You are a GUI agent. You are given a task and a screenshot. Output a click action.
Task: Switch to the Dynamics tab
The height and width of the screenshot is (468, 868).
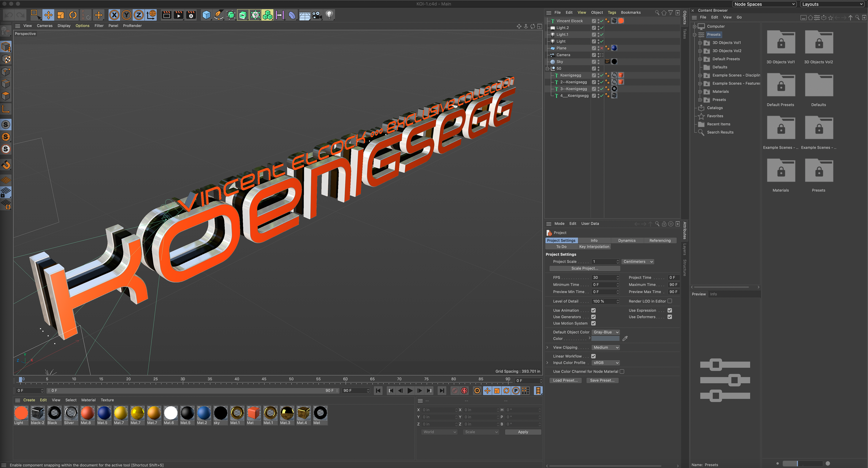click(x=627, y=240)
